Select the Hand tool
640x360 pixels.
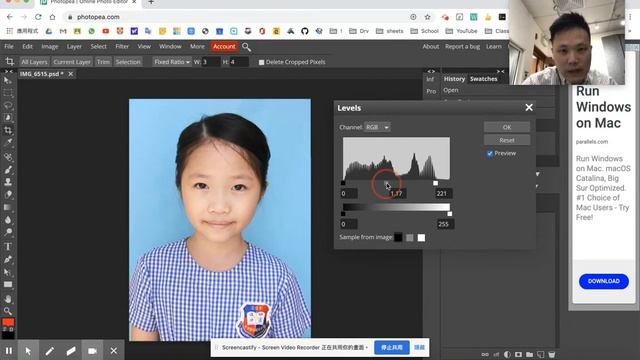[7, 298]
